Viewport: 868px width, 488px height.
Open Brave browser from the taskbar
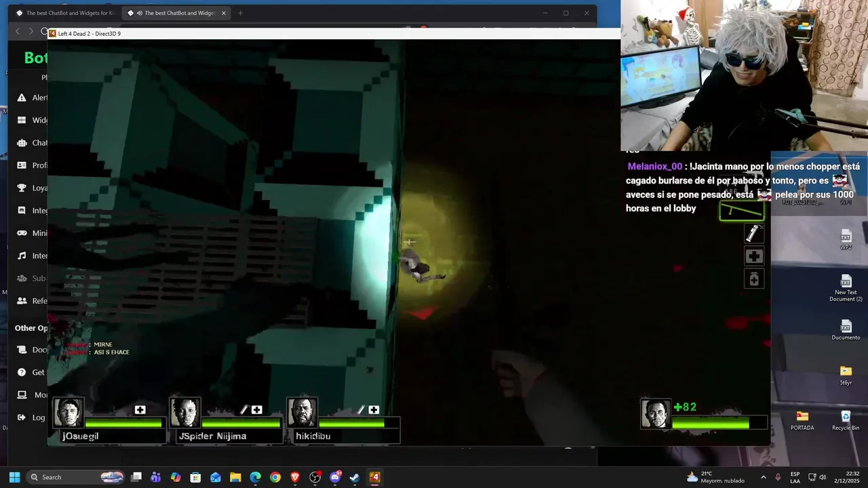[295, 477]
